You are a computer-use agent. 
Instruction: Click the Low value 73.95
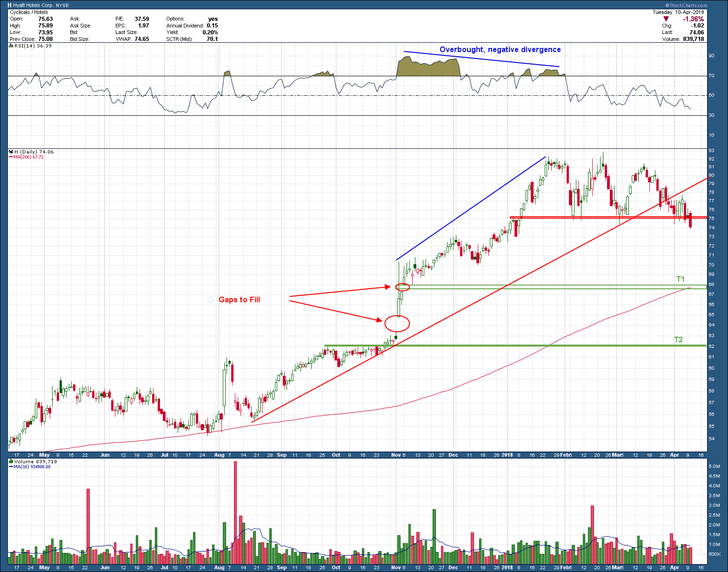(45, 32)
